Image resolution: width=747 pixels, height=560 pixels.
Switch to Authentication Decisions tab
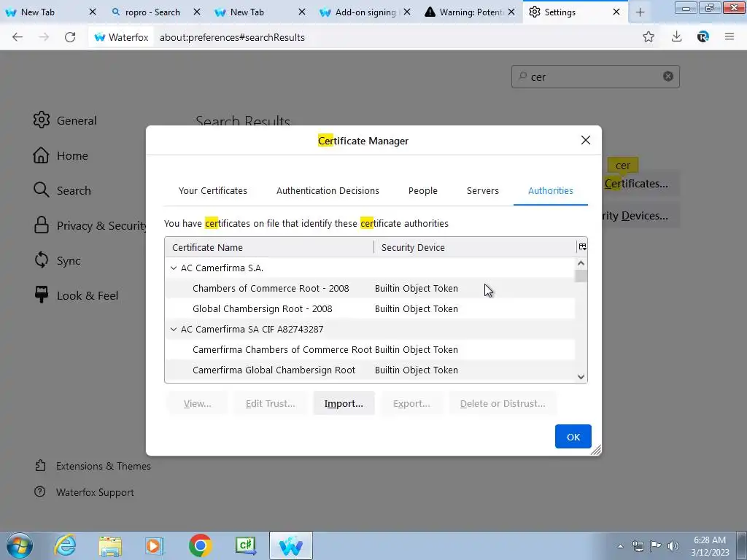(x=328, y=190)
